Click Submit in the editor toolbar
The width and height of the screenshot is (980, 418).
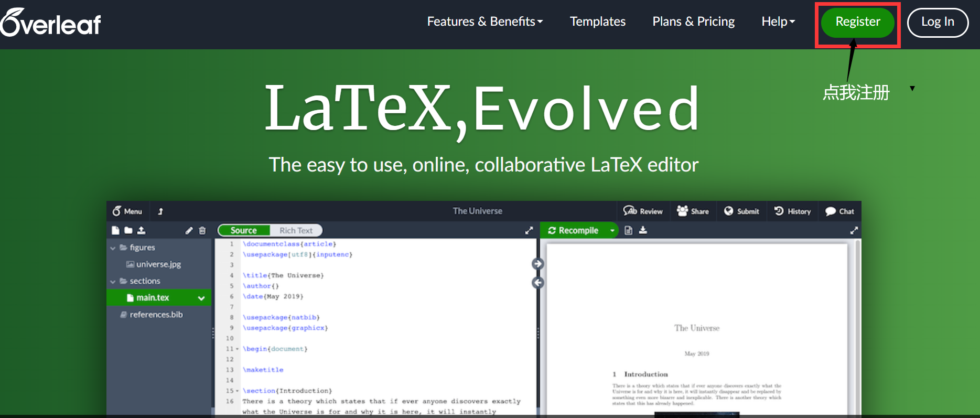pyautogui.click(x=741, y=211)
